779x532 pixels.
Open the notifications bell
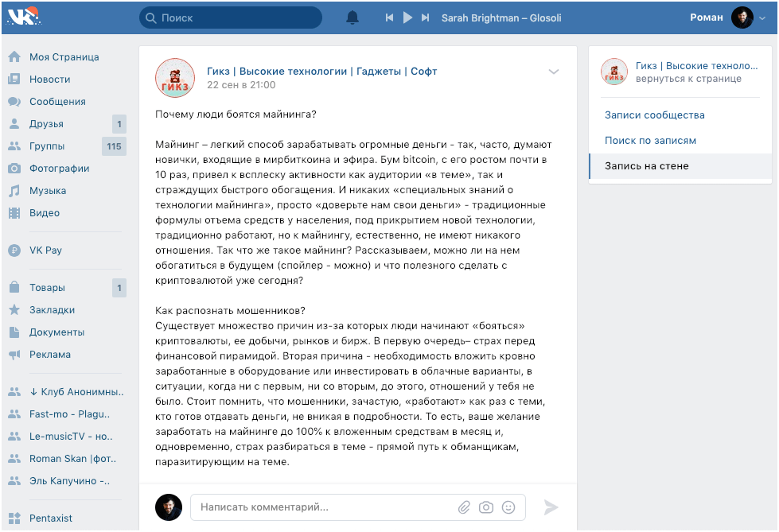click(352, 17)
